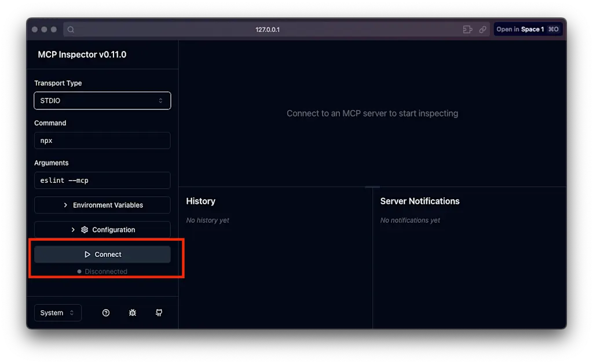This screenshot has width=593, height=364.
Task: Click the divider handle above the History panel
Action: point(372,187)
